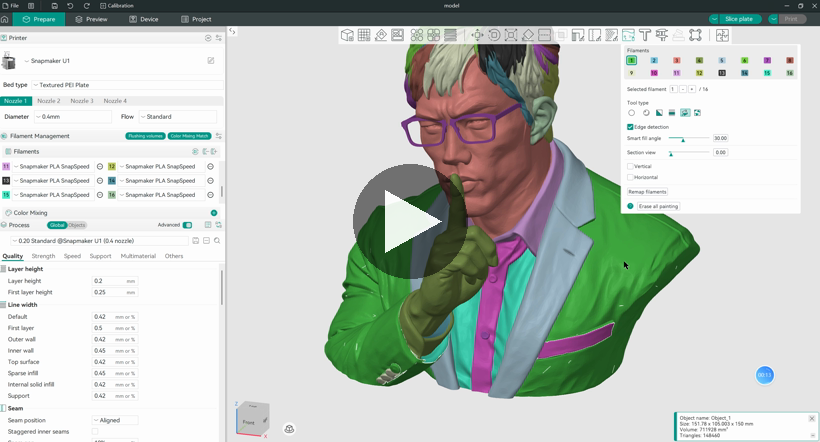This screenshot has width=820, height=442.
Task: Expand the 0.20 Standard process preset dropdown
Action: point(99,241)
